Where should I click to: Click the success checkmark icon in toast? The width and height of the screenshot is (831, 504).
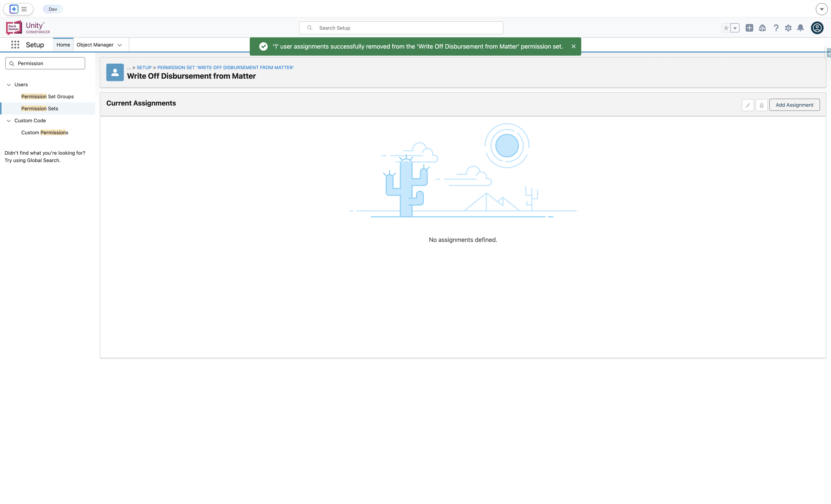click(x=263, y=46)
